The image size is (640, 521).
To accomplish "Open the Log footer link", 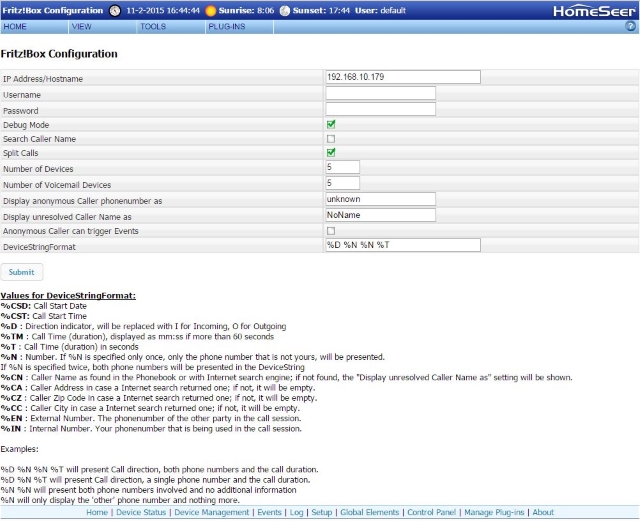I will pyautogui.click(x=296, y=512).
